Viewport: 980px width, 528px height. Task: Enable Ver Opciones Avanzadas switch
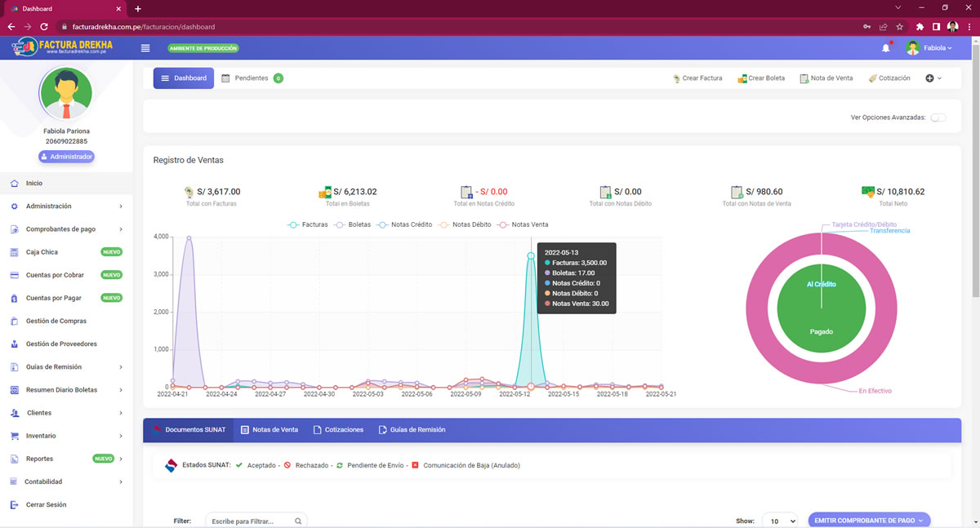[x=938, y=118]
